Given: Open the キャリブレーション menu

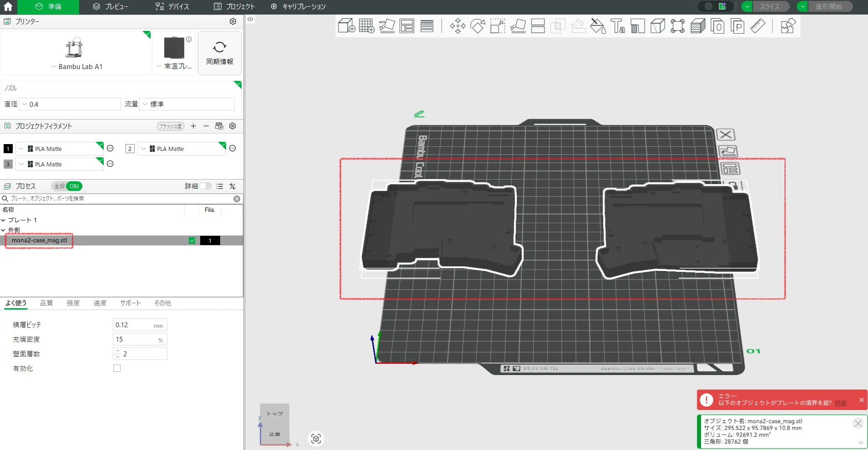Looking at the screenshot, I should (298, 6).
